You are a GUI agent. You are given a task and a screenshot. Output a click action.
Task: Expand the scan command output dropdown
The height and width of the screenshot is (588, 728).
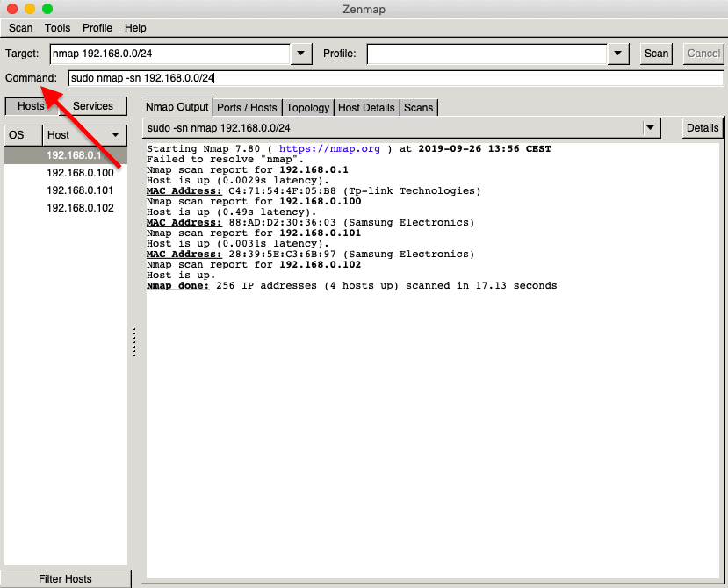650,127
